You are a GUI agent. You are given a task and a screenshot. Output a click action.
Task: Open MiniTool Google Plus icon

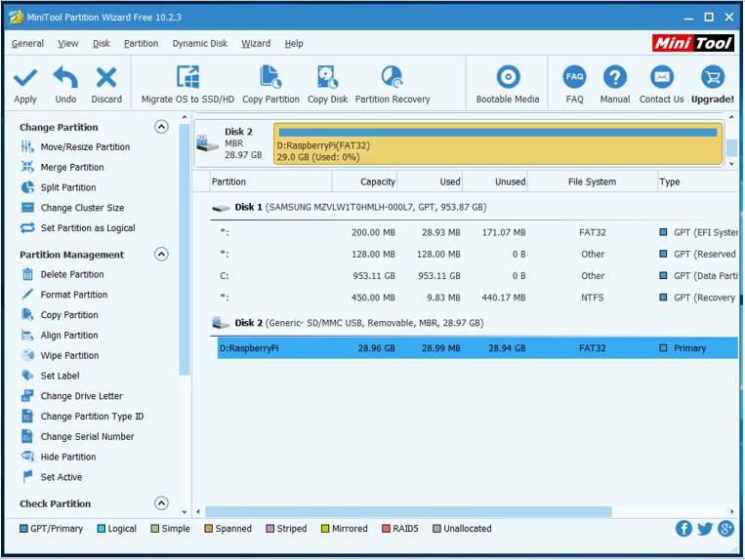[725, 528]
